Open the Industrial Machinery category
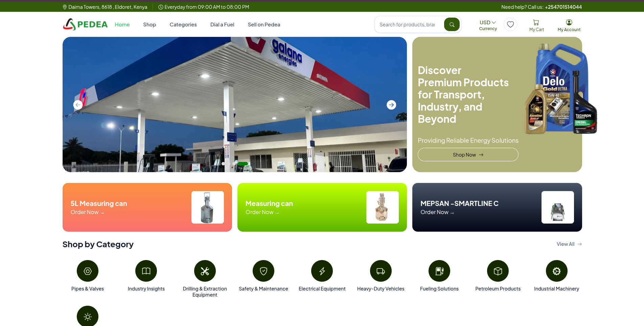644x326 pixels. click(556, 271)
